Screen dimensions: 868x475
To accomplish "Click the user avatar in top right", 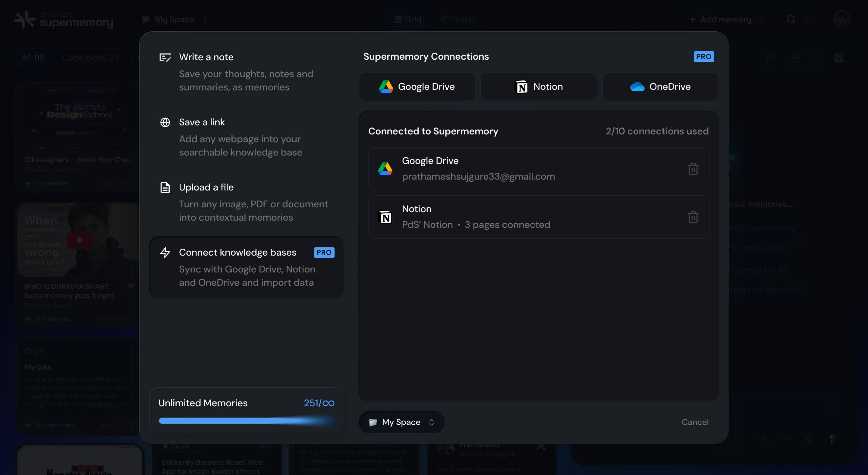I will (841, 19).
